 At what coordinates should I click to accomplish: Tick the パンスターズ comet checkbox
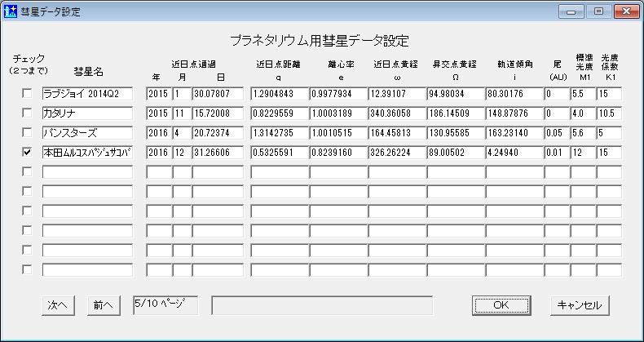27,133
